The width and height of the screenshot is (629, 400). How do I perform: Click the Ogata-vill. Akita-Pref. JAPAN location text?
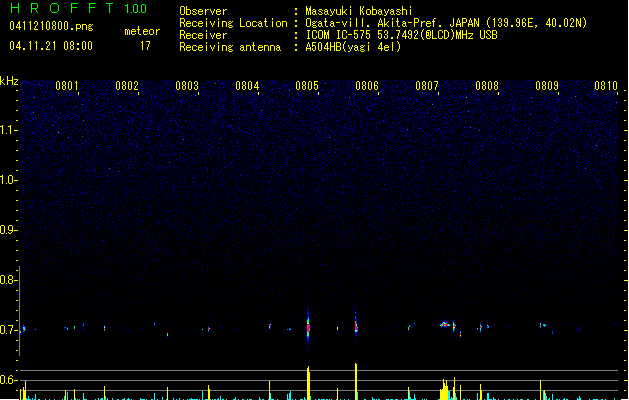coord(446,23)
